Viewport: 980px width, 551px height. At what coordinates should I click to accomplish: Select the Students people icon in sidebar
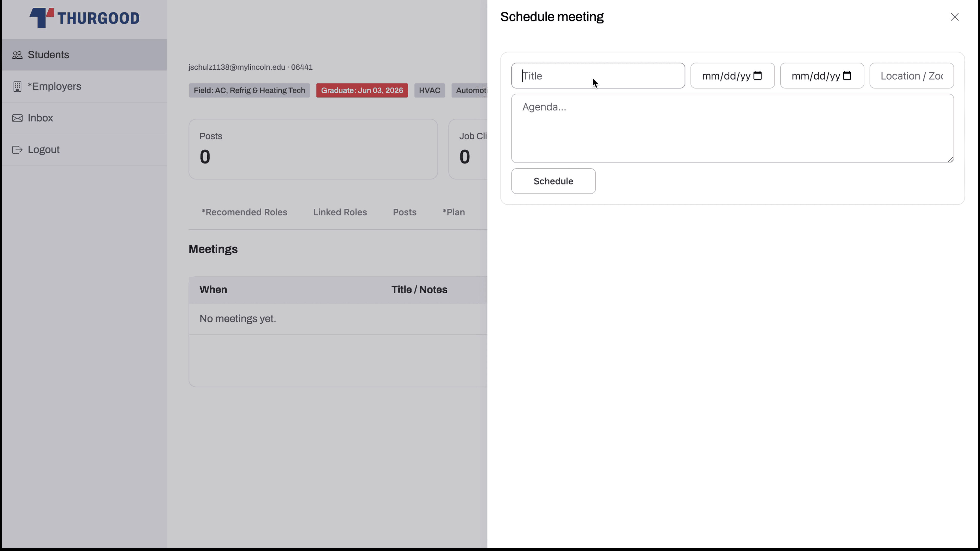point(18,54)
